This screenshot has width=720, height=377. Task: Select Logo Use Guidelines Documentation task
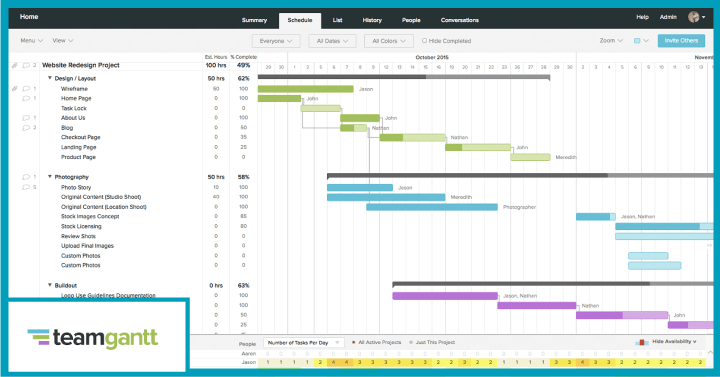pos(108,295)
